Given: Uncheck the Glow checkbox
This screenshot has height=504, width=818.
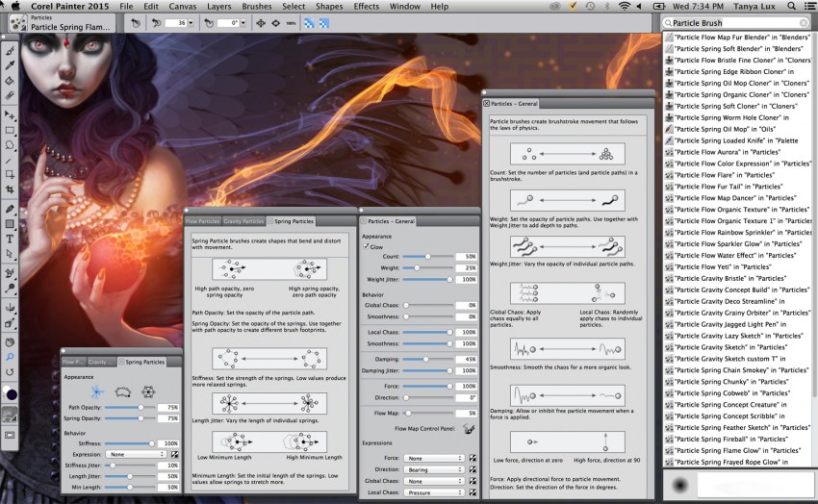Looking at the screenshot, I should pos(366,246).
